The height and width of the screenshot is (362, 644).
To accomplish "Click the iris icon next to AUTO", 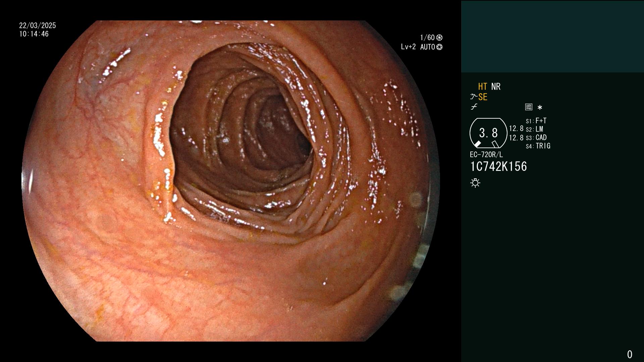I will coord(439,47).
